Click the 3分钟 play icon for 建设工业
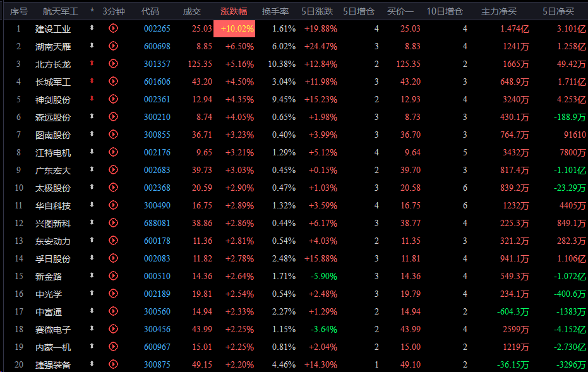This screenshot has width=588, height=372. coord(113,28)
